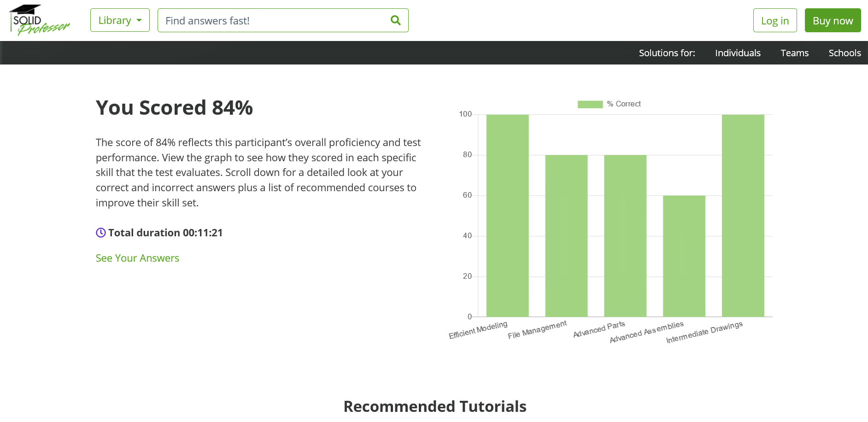Screen dimensions: 868x422
Task: Click the Advanced Assemblies bar
Action: [x=684, y=256]
